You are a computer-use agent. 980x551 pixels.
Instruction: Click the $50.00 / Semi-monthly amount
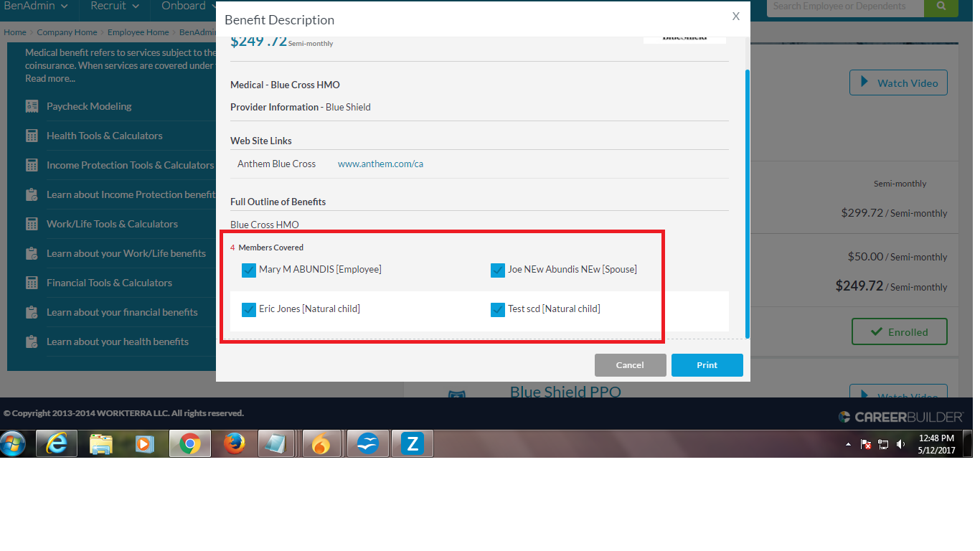click(x=897, y=257)
